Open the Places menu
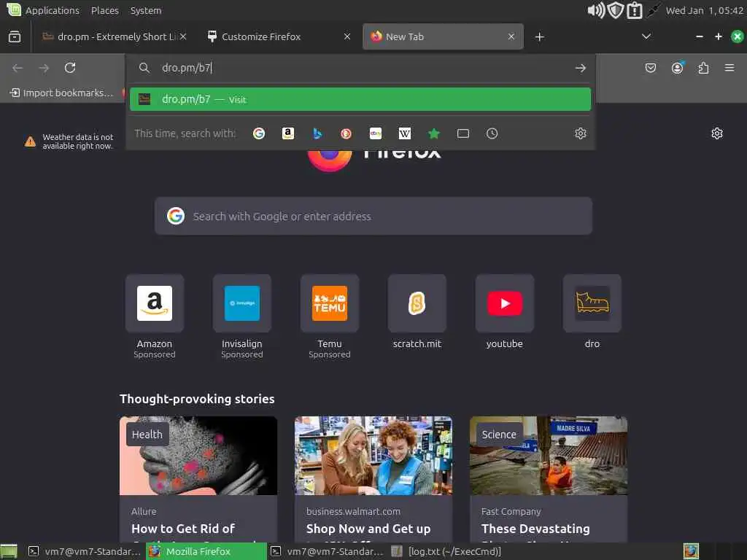 [x=105, y=10]
